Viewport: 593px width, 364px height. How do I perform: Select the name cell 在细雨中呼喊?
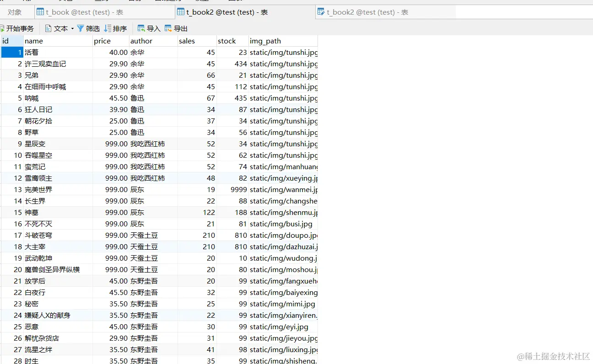(x=58, y=86)
